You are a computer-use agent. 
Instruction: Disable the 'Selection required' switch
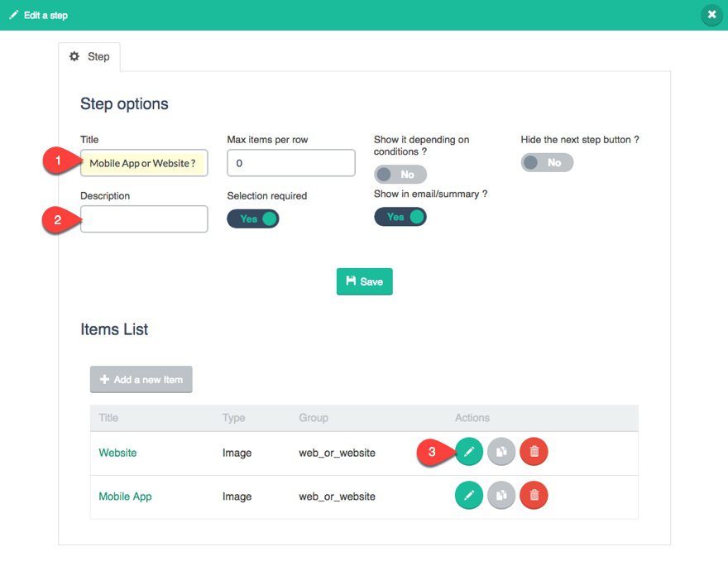[x=253, y=218]
